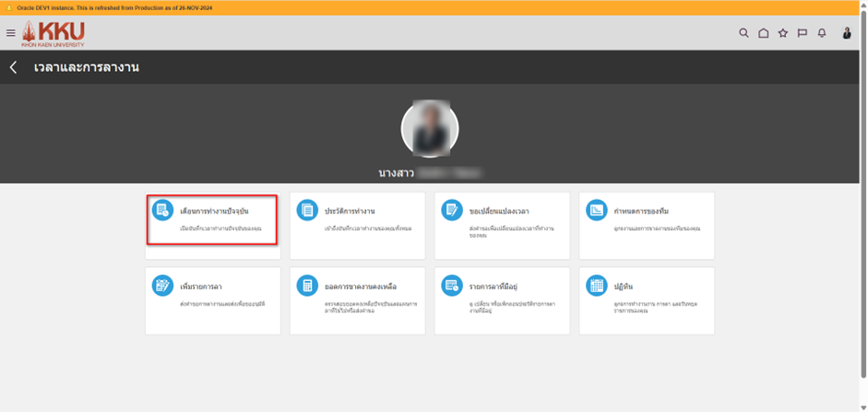Open the ประวัติการทำงาน tile
This screenshot has width=868, height=412.
click(x=357, y=226)
